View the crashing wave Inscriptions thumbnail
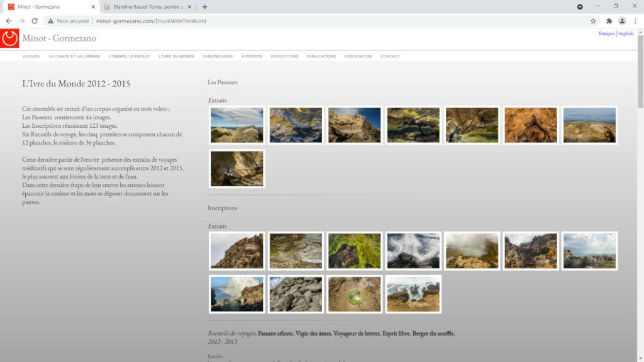644x362 pixels. click(413, 251)
